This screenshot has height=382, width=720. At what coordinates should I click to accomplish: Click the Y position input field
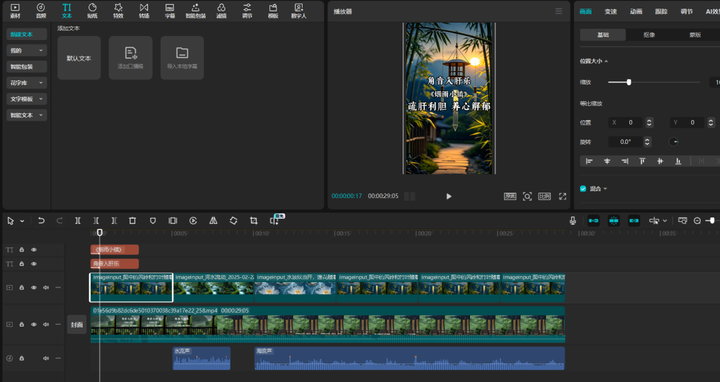pos(687,123)
